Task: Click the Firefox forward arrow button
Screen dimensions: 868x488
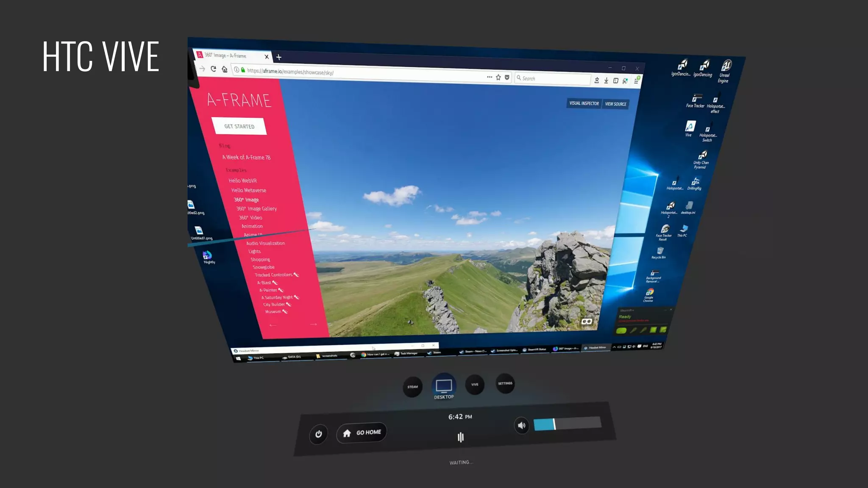Action: tap(202, 69)
